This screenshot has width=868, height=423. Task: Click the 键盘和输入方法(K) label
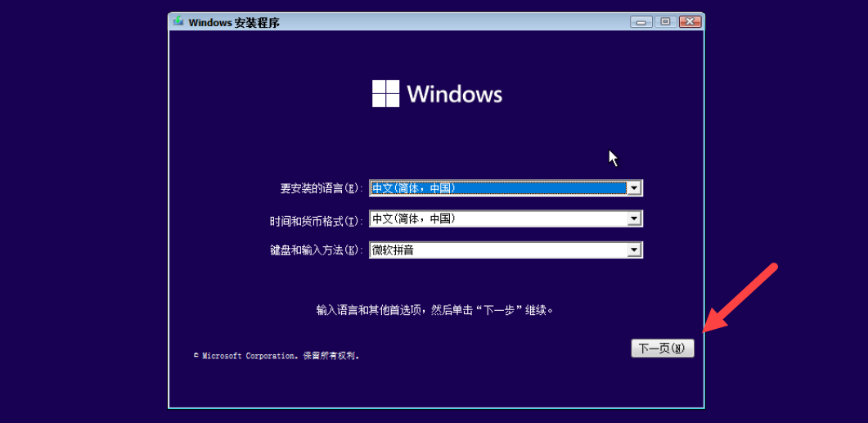[316, 250]
